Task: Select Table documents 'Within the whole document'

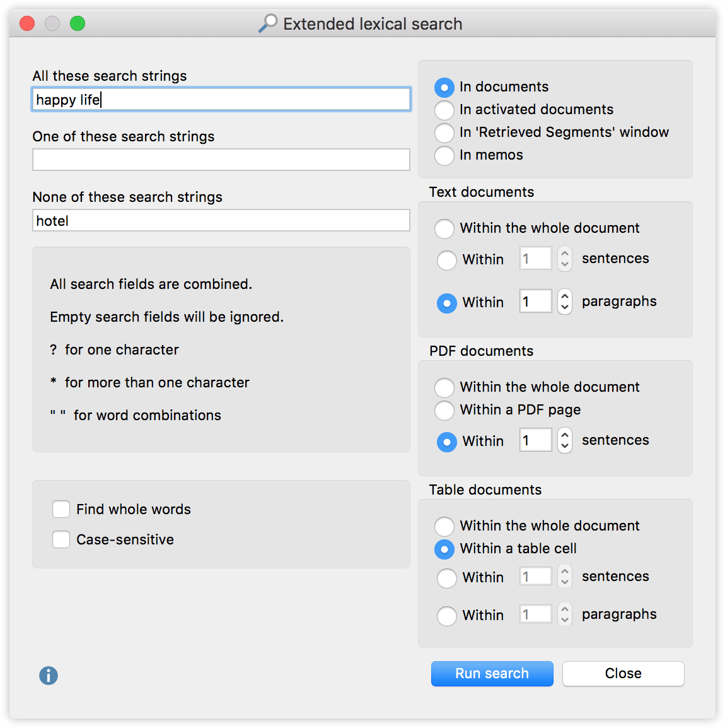Action: tap(444, 526)
